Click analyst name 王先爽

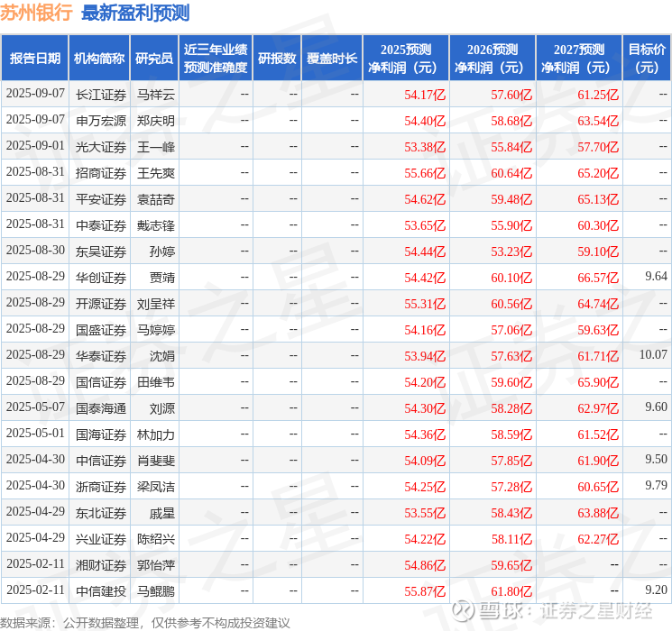pos(155,173)
